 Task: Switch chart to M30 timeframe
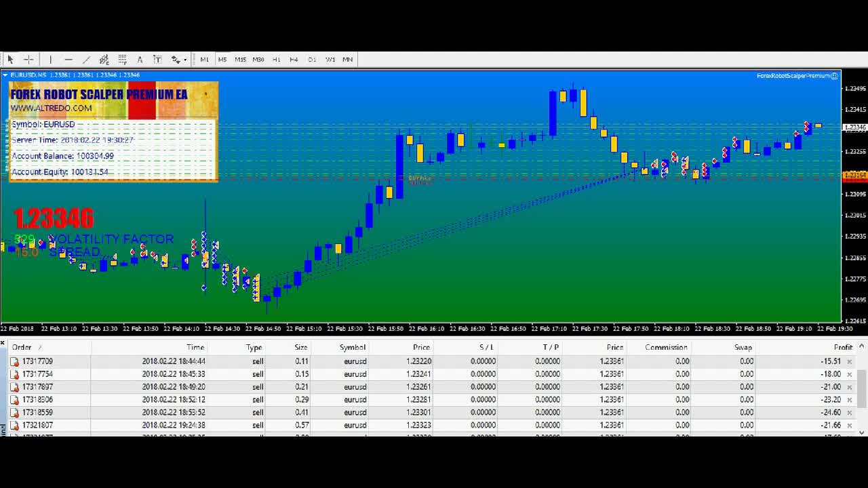point(258,60)
